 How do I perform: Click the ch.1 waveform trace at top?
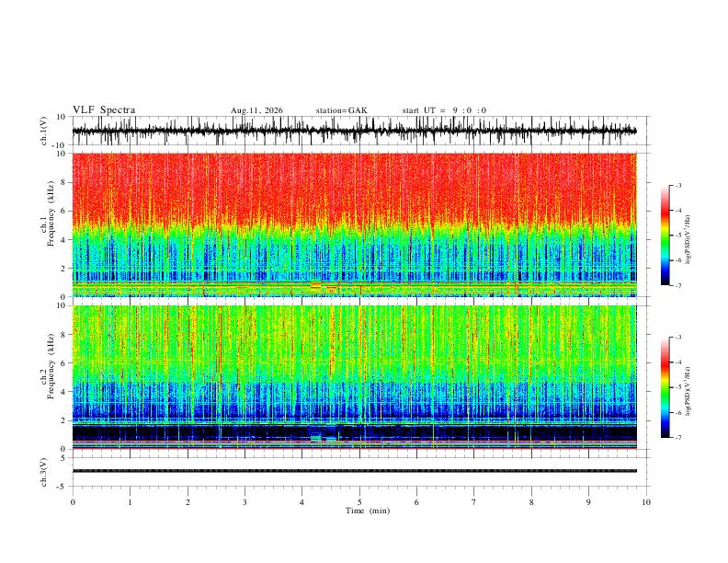pos(354,131)
